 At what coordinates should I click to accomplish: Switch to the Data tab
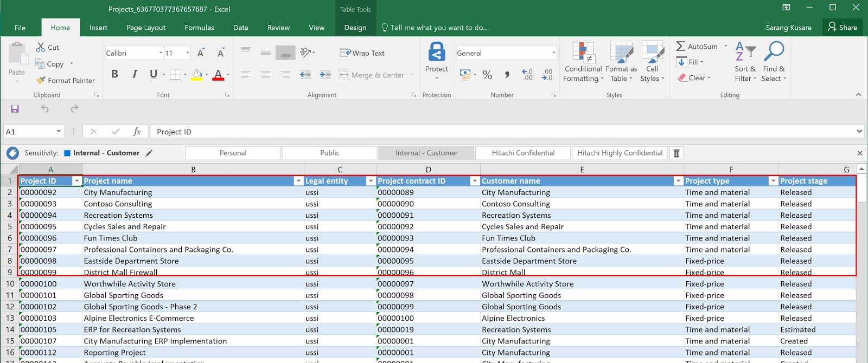pos(240,28)
